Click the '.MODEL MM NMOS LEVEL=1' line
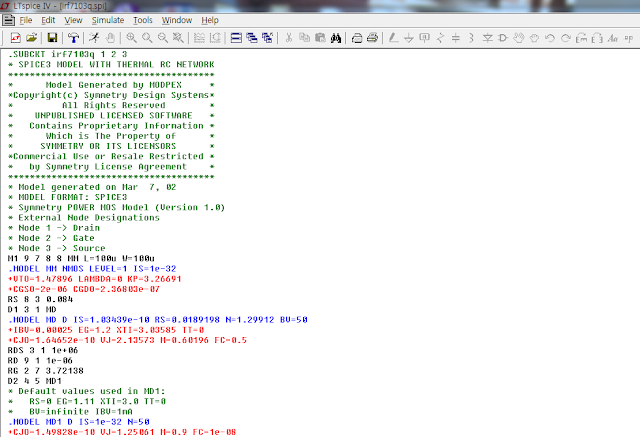 92,268
